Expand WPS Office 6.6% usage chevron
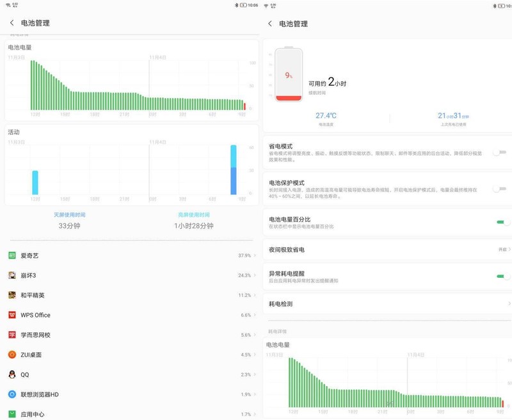Viewport: 512px width, 420px height. [255, 315]
